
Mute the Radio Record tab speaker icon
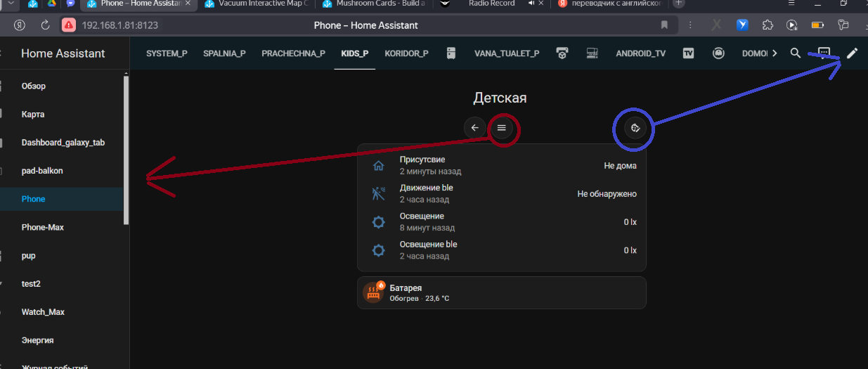tap(532, 4)
